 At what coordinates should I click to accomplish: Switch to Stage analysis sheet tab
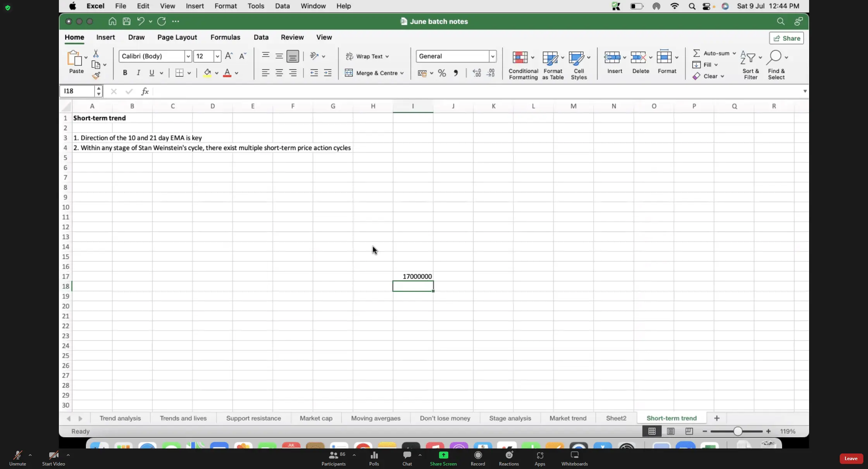coord(510,418)
